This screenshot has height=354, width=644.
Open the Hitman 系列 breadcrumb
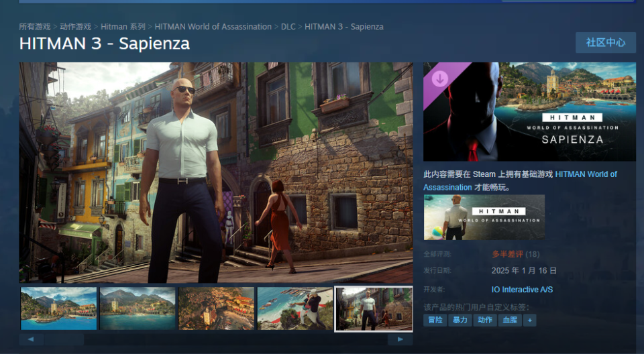point(123,27)
